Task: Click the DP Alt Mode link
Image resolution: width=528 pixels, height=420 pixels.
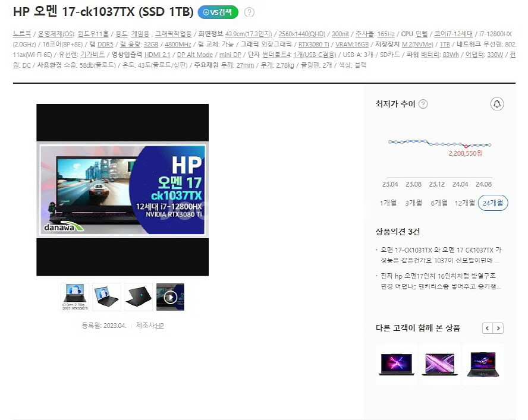Action: coord(195,55)
